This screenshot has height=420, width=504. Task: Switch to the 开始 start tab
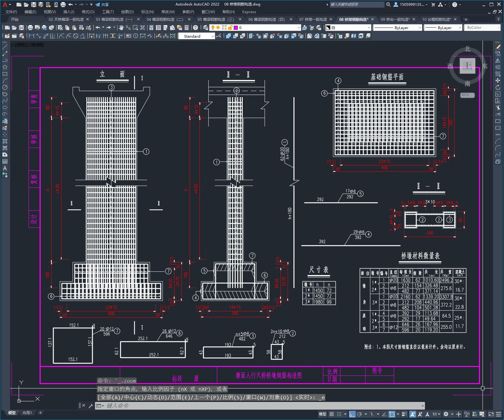point(14,19)
